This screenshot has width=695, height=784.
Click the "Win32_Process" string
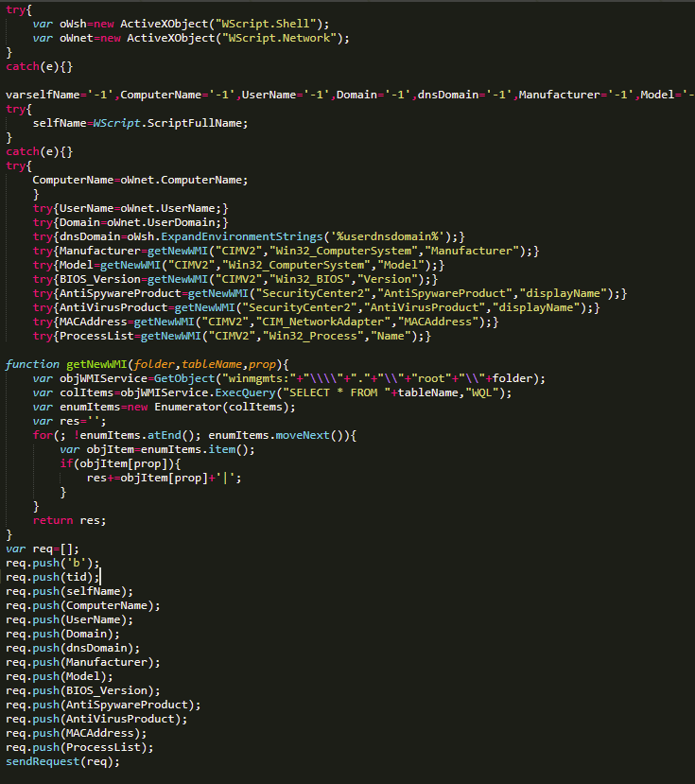(x=313, y=336)
